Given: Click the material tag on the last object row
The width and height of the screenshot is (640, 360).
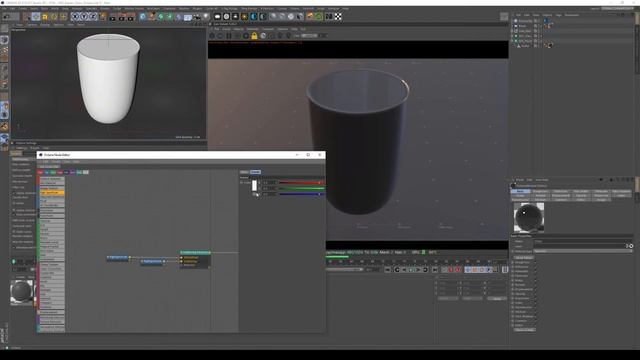Looking at the screenshot, I should point(550,46).
